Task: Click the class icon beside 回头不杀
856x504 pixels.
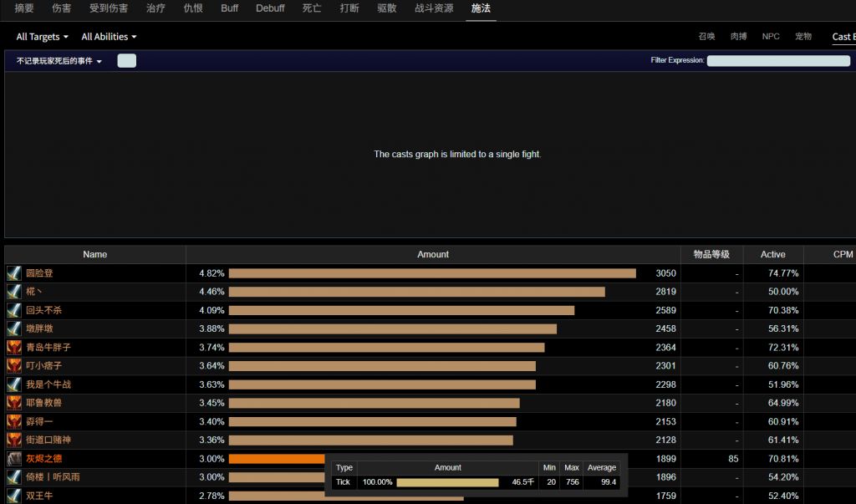Action: pyautogui.click(x=13, y=310)
